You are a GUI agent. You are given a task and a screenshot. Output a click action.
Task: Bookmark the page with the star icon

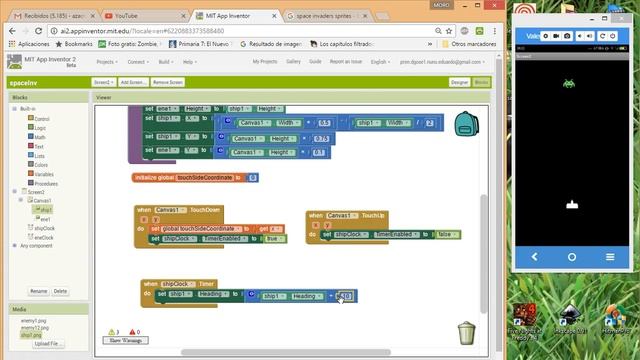[x=449, y=31]
